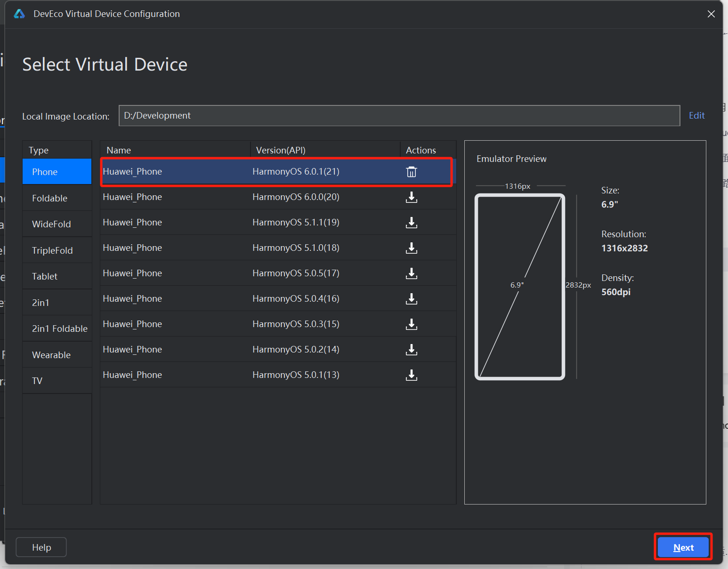Select the Tablet device type
The width and height of the screenshot is (728, 569).
(57, 276)
